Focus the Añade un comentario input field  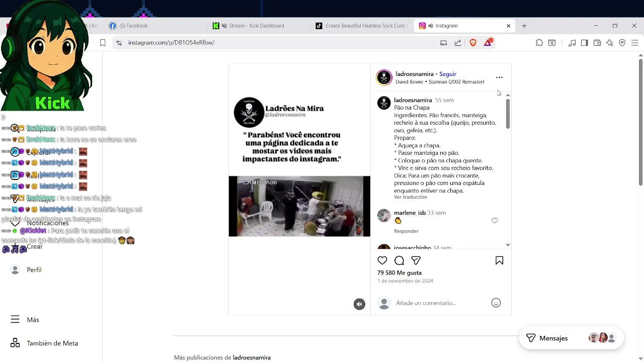(440, 303)
